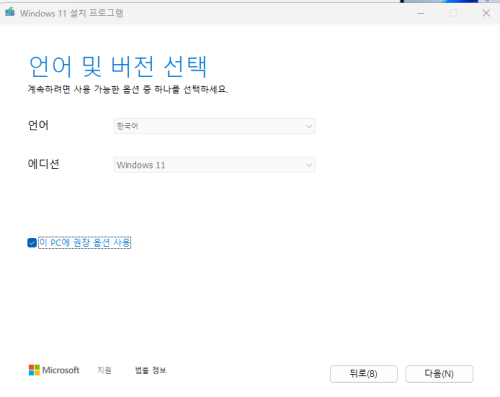
Task: Open the 에디션 dropdown showing Windows 11
Action: tap(215, 165)
